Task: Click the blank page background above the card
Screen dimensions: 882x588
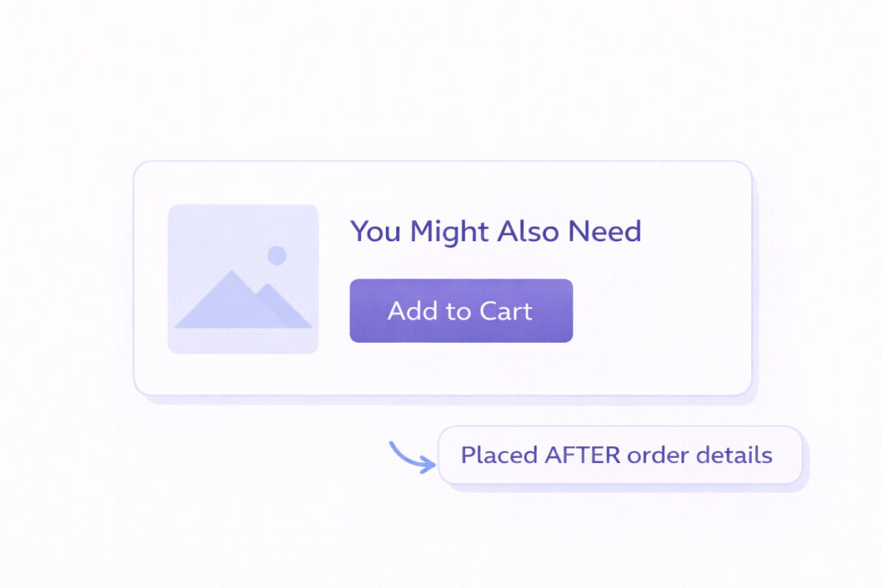Action: [441, 77]
